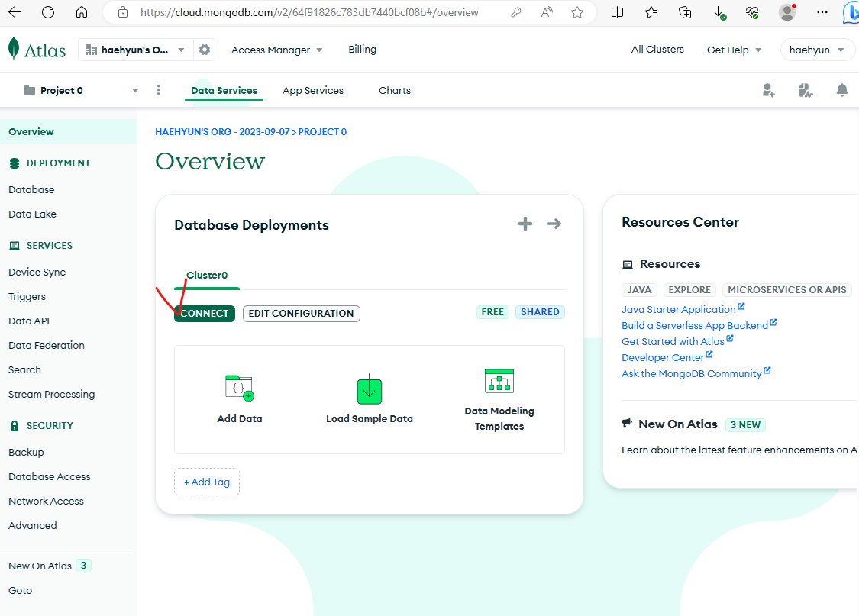859x616 pixels.
Task: Open Stream Processing in sidebar
Action: tap(51, 394)
